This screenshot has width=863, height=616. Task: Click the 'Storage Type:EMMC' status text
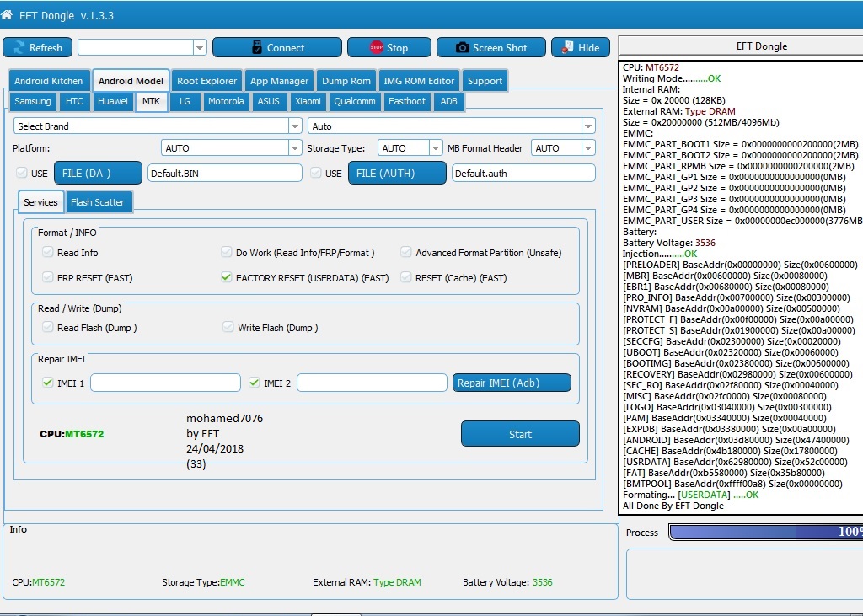[x=203, y=581]
